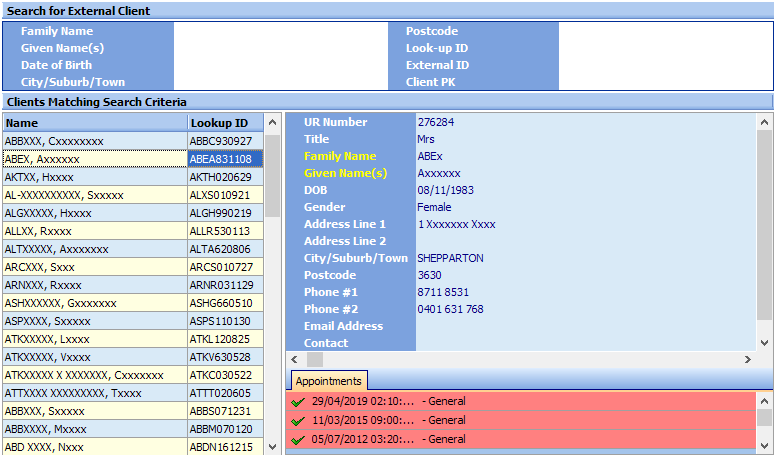Click Phone #1 value 8711 8531

443,292
